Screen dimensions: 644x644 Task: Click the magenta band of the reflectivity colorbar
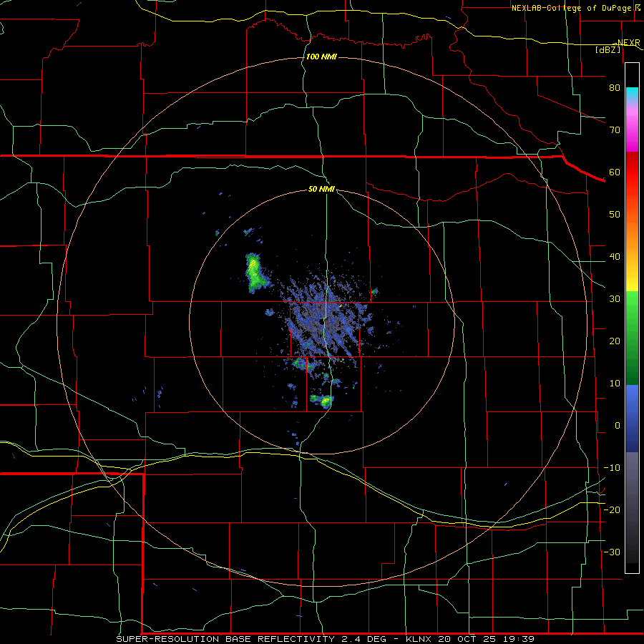pos(632,132)
